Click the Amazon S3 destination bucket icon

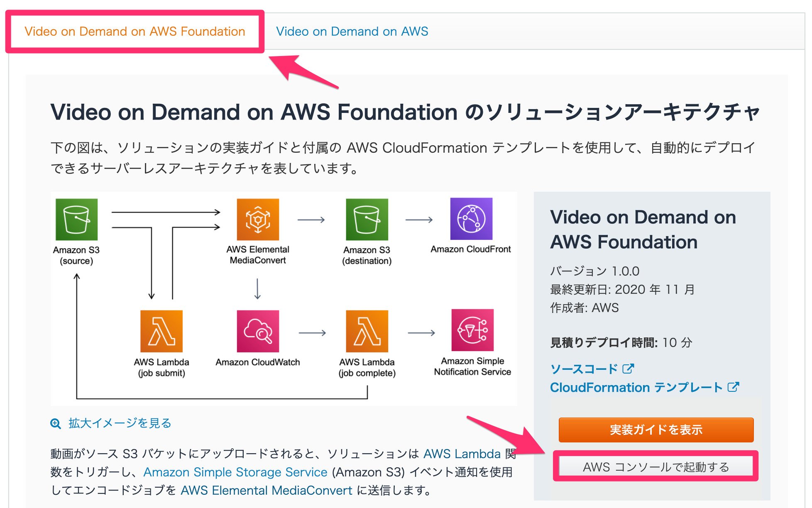tap(367, 219)
